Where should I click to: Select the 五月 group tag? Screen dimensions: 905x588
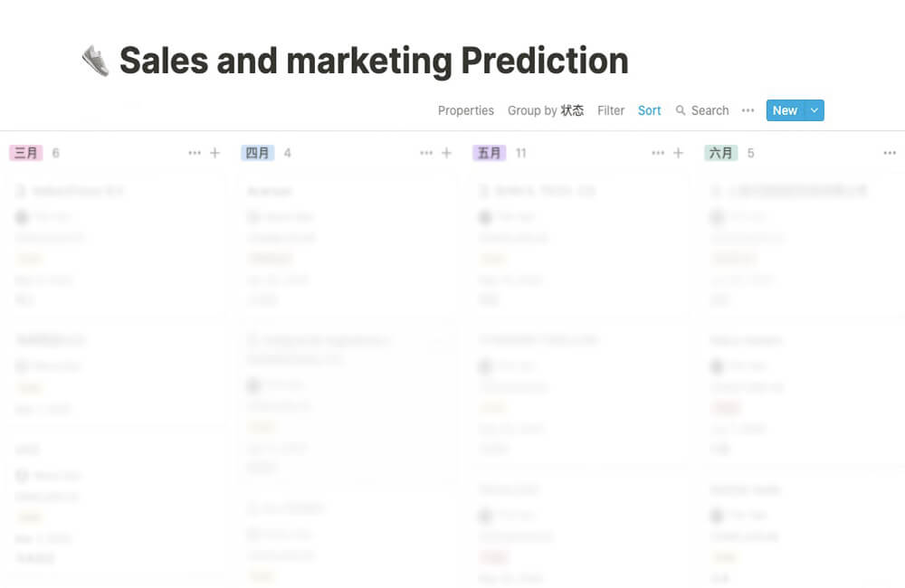[x=490, y=153]
